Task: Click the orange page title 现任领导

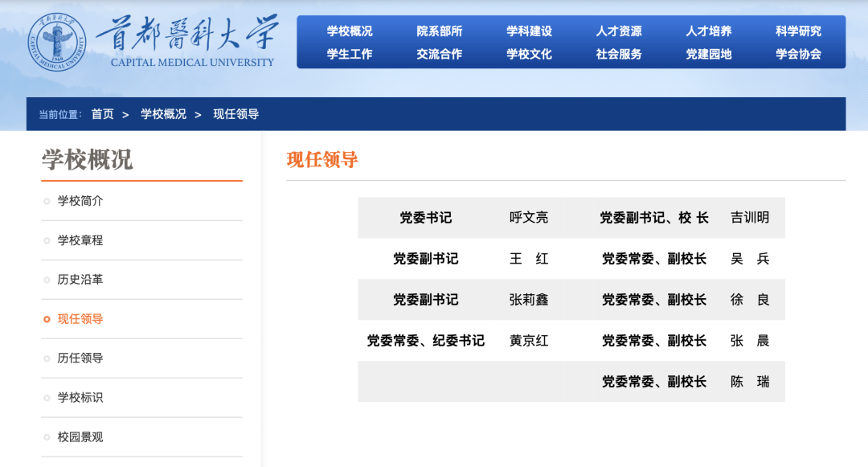Action: click(x=322, y=160)
